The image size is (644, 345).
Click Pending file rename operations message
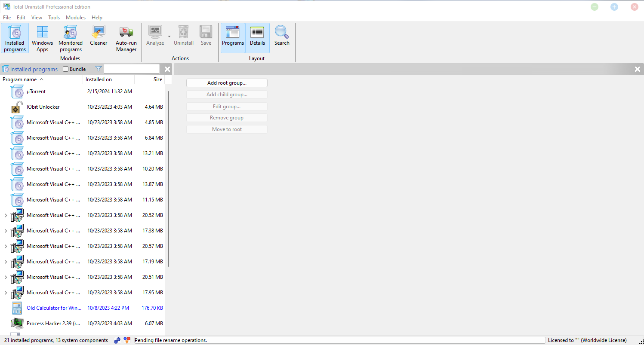coord(171,340)
